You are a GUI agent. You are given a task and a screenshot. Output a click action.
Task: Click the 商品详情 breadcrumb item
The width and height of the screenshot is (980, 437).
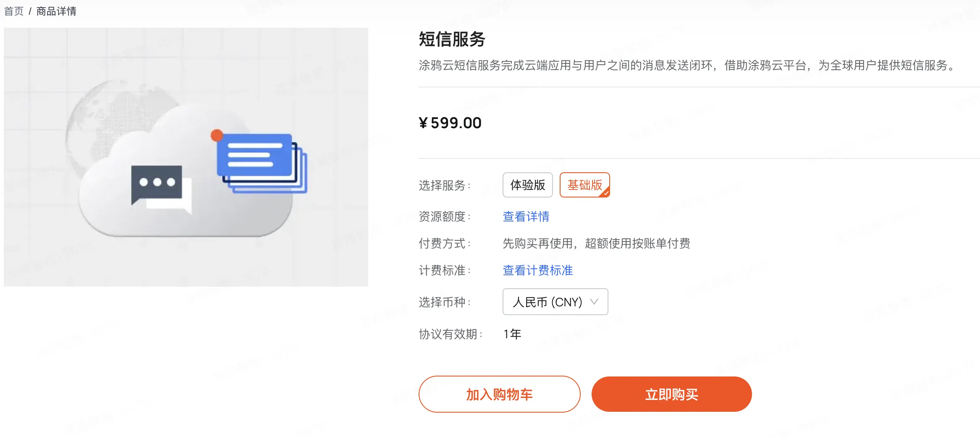(56, 11)
